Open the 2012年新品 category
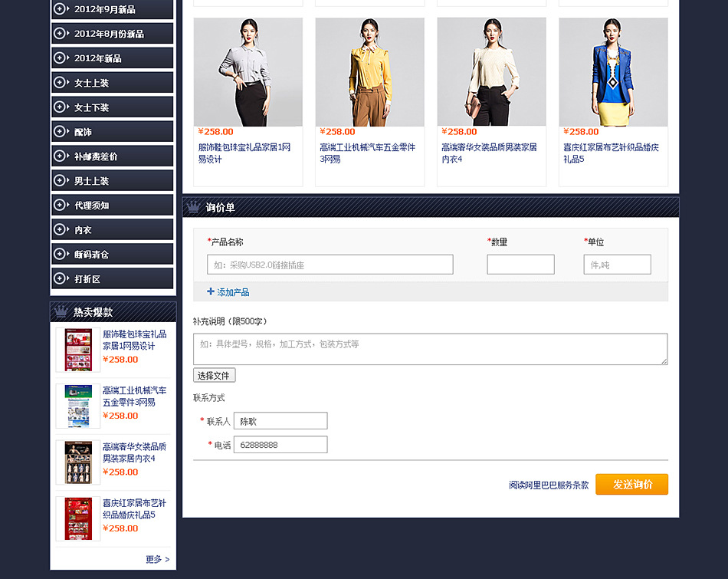 click(113, 58)
